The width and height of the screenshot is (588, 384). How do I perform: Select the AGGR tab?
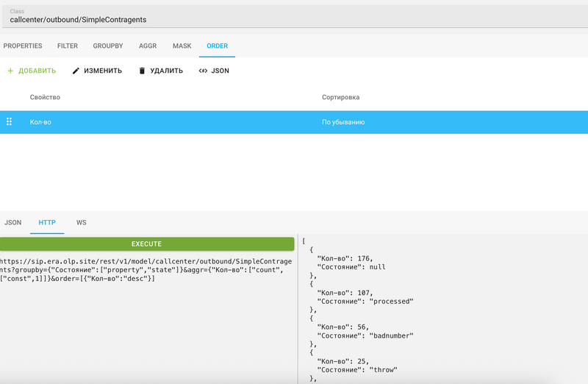coord(148,46)
